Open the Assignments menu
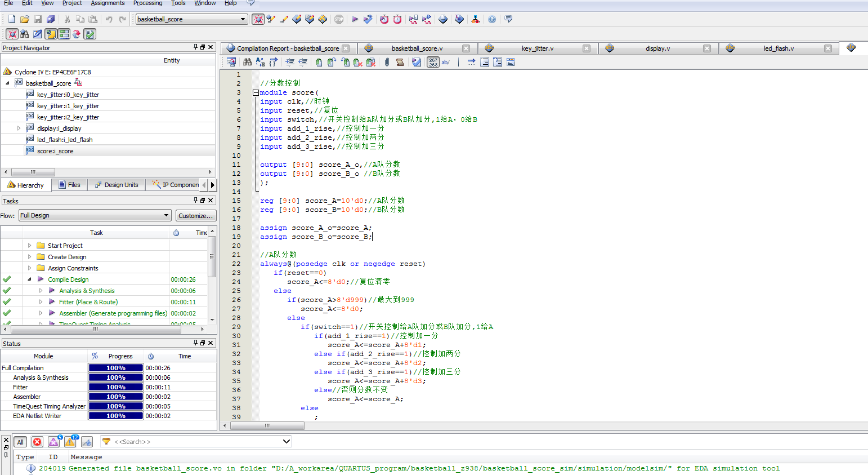 tap(108, 3)
